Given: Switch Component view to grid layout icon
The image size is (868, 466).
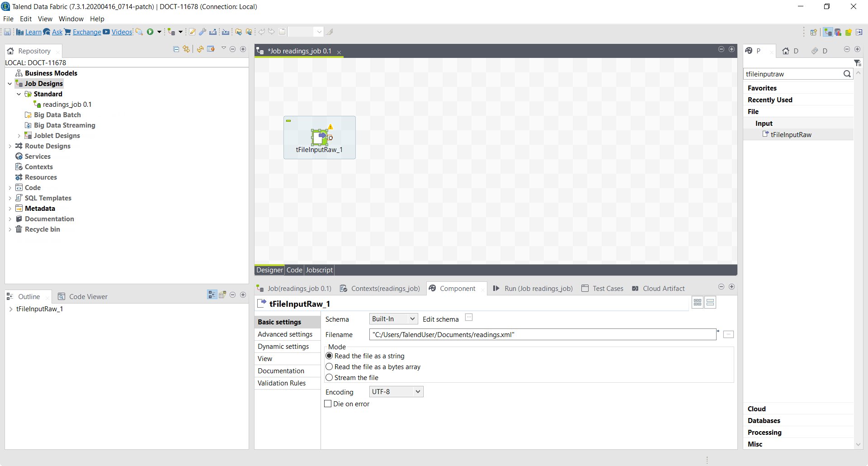Looking at the screenshot, I should point(698,302).
